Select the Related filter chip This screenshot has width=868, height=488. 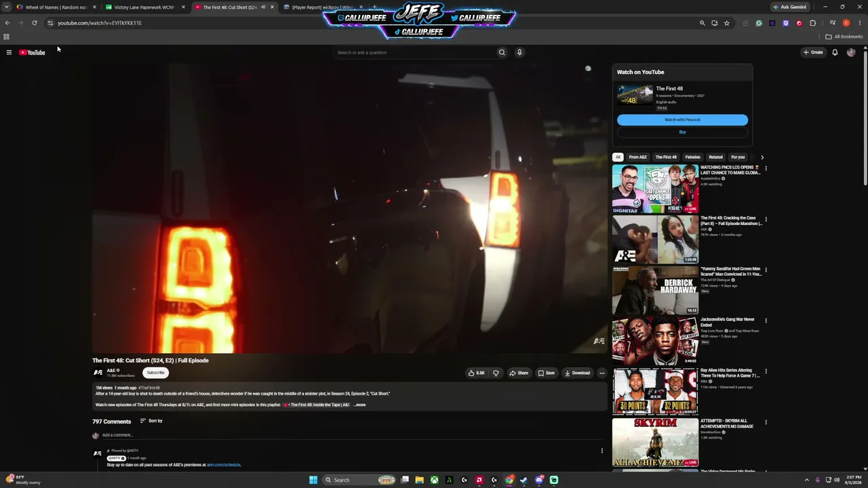(x=715, y=157)
